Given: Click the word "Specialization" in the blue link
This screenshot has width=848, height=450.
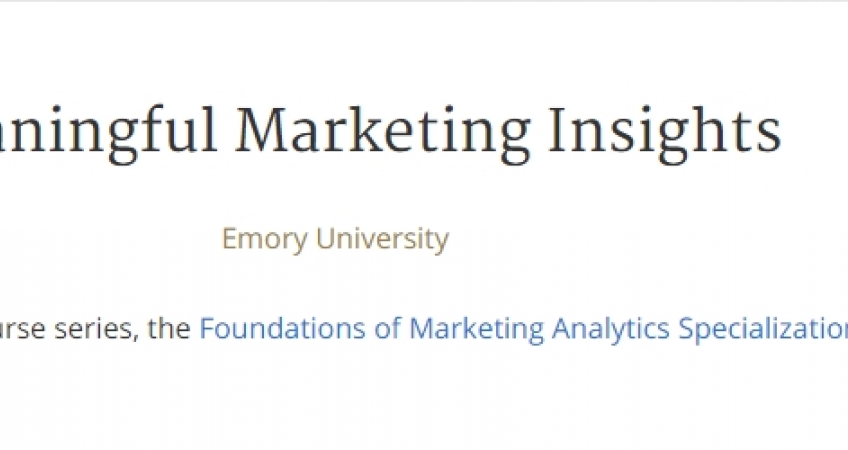Looking at the screenshot, I should [x=762, y=329].
